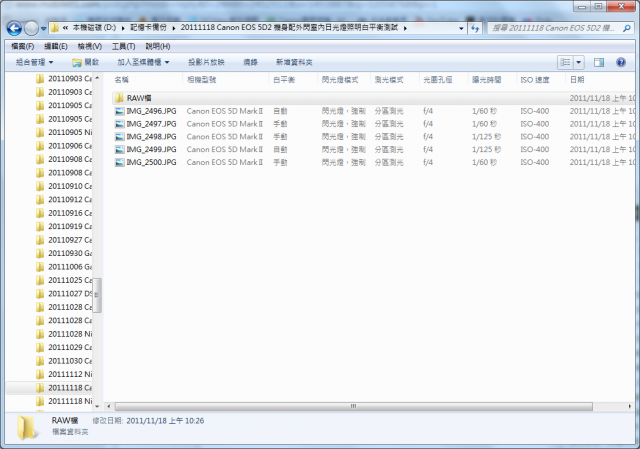Viewport: 640px width, 449px height.
Task: Expand the 加入至媒體櫃 dropdown
Action: pyautogui.click(x=143, y=62)
